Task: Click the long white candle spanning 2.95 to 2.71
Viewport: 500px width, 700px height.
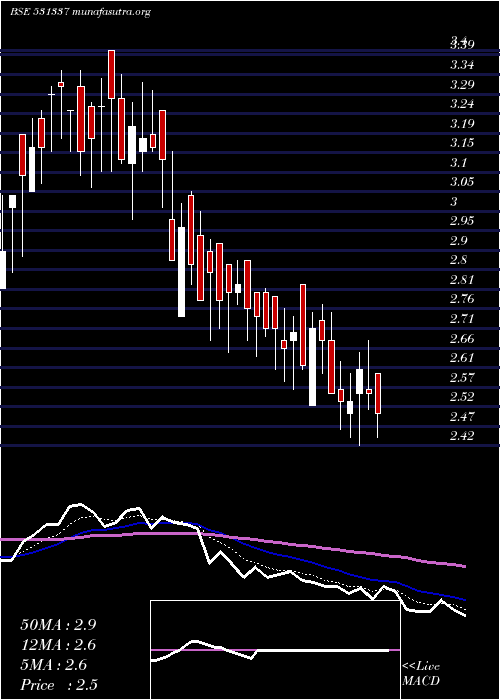Action: pos(181,272)
